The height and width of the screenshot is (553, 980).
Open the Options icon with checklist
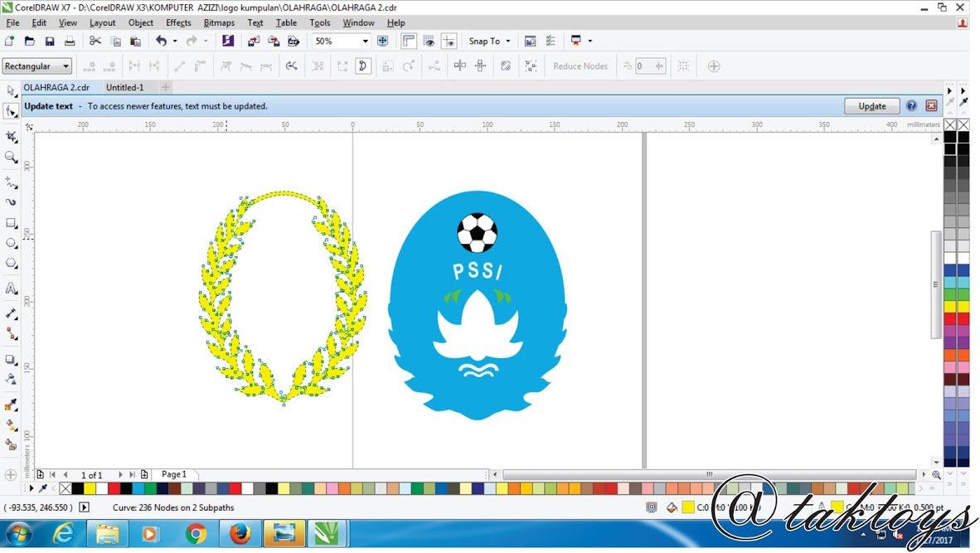[551, 41]
